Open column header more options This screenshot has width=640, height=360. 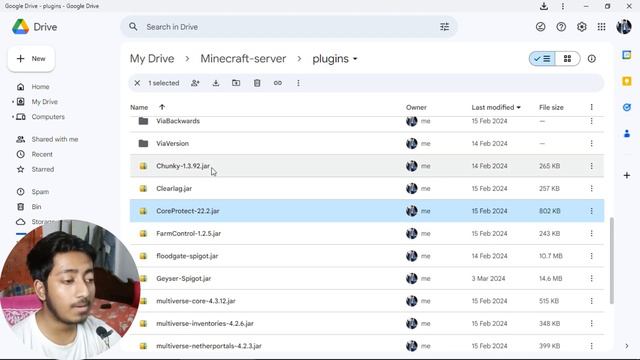click(591, 107)
